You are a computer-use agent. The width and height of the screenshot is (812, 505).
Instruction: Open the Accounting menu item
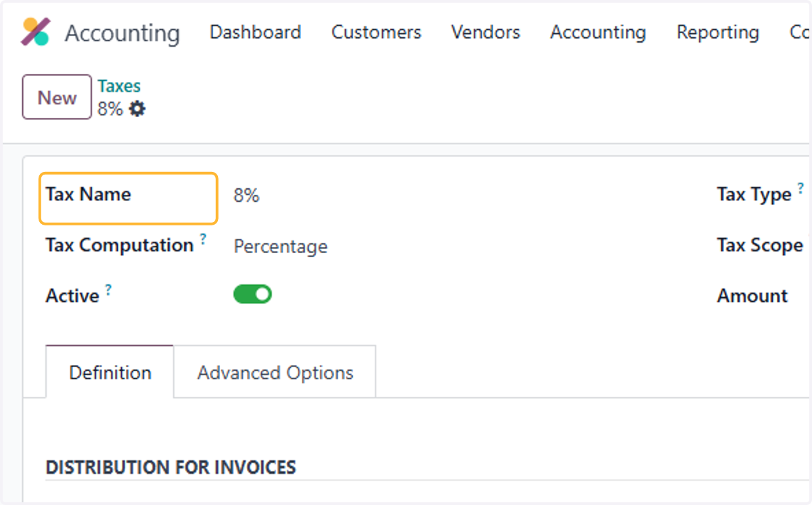click(x=598, y=32)
